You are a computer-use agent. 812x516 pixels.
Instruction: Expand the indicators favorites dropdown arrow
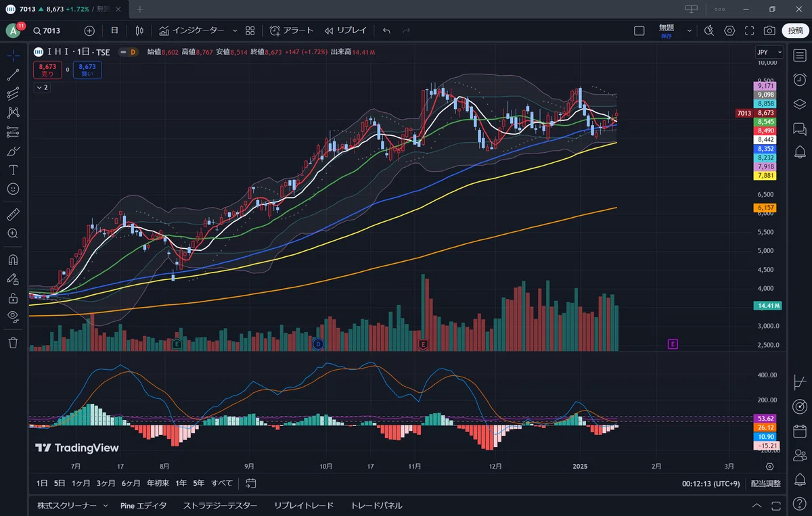[235, 30]
